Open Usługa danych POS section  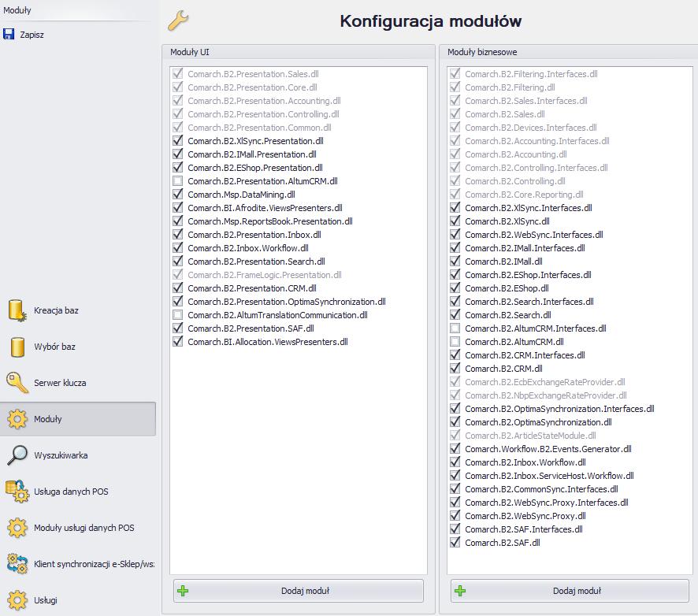click(78, 492)
